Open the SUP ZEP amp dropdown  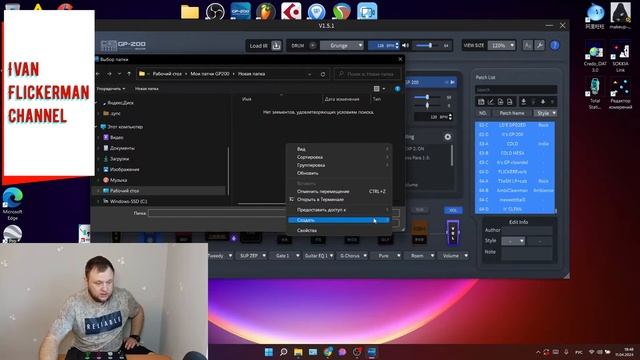[x=251, y=256]
